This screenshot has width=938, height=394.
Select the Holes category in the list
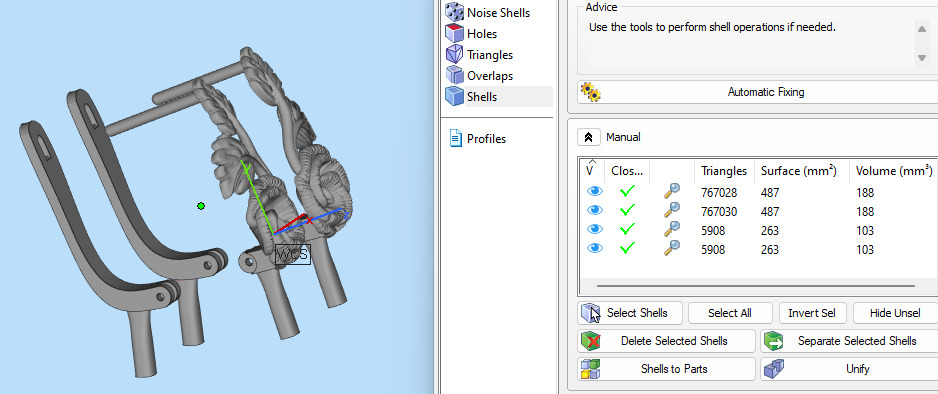tap(482, 34)
